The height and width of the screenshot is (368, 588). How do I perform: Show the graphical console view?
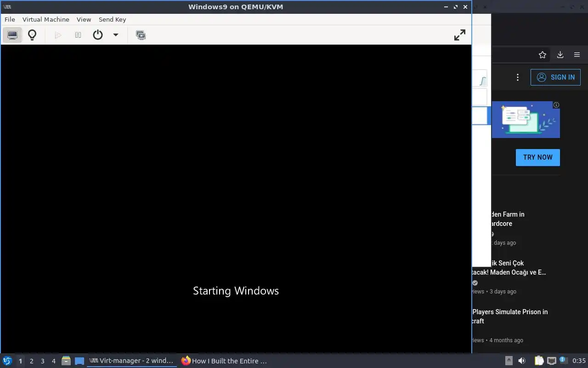coord(12,35)
